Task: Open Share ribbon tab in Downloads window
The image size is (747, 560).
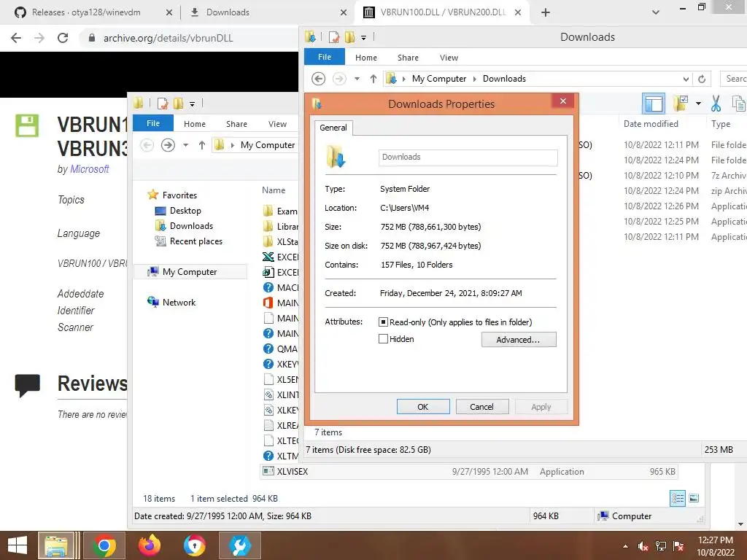Action: [x=408, y=58]
